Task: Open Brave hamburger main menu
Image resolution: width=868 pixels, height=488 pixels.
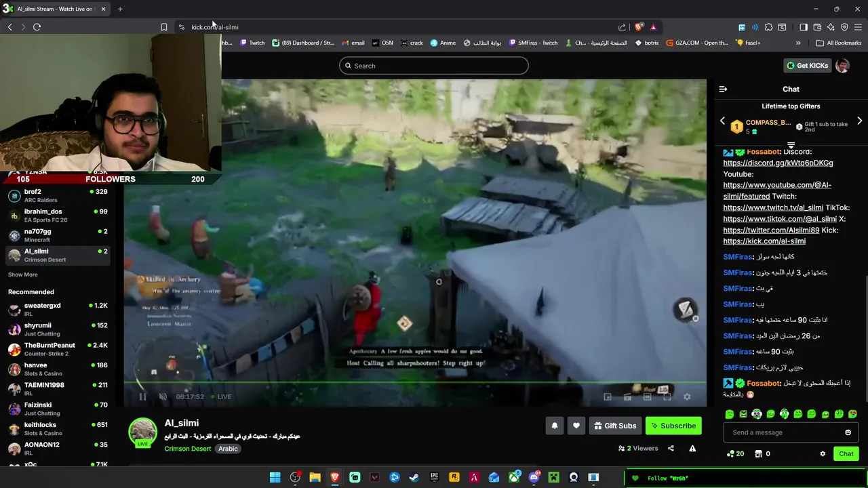Action: pos(858,27)
